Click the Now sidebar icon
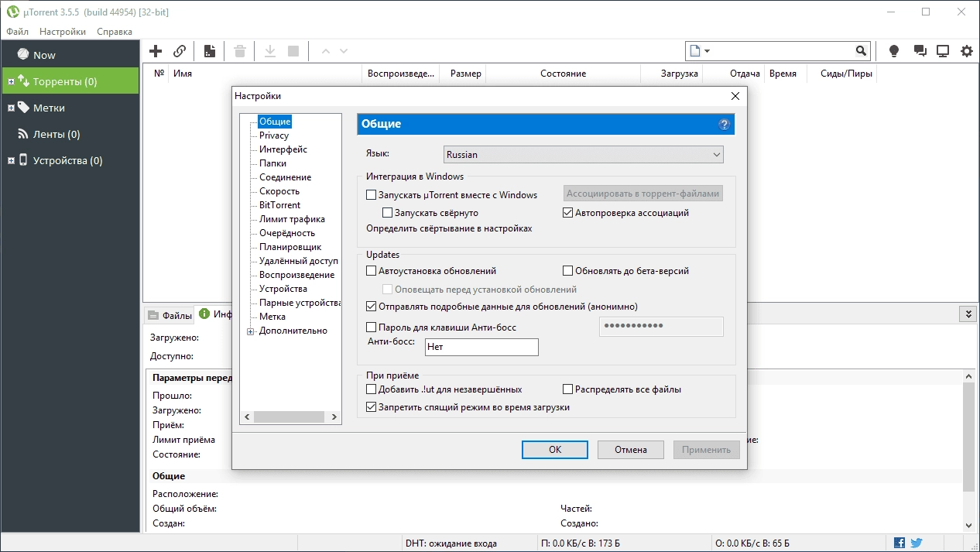 pyautogui.click(x=23, y=54)
